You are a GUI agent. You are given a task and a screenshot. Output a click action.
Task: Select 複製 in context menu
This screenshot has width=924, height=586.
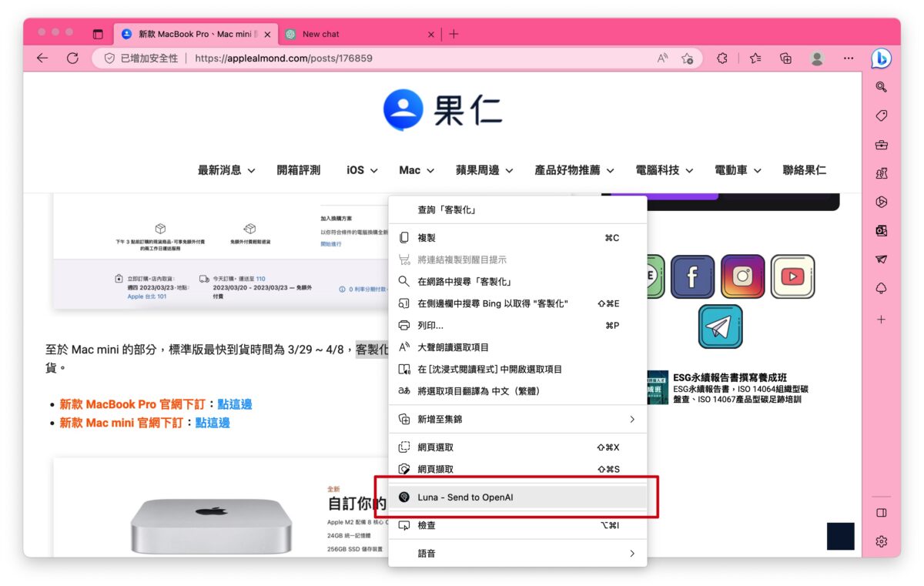[517, 238]
